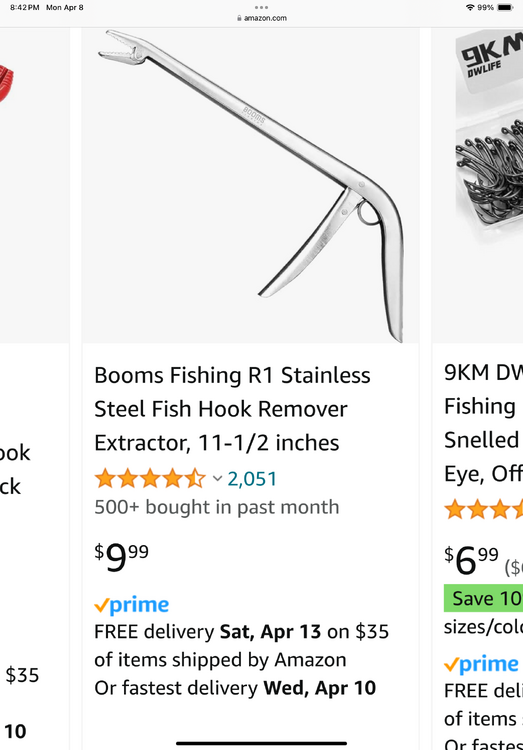Tap the Booms hook remover product image

click(x=251, y=186)
